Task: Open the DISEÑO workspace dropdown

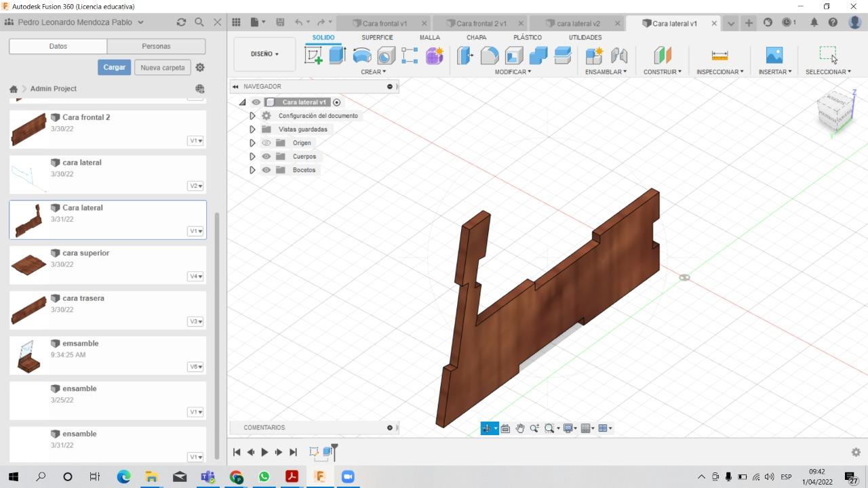Action: pyautogui.click(x=264, y=54)
